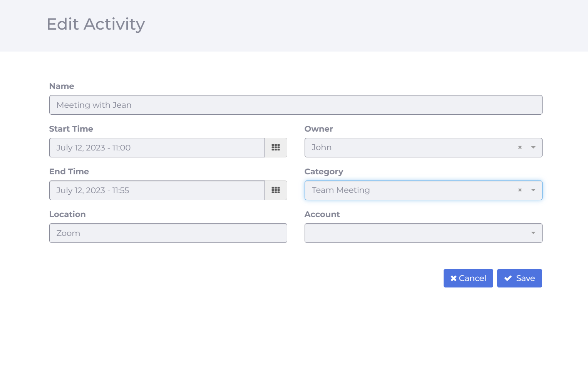Edit the Start Time field July 12 11:00
The height and width of the screenshot is (391, 588).
click(157, 147)
